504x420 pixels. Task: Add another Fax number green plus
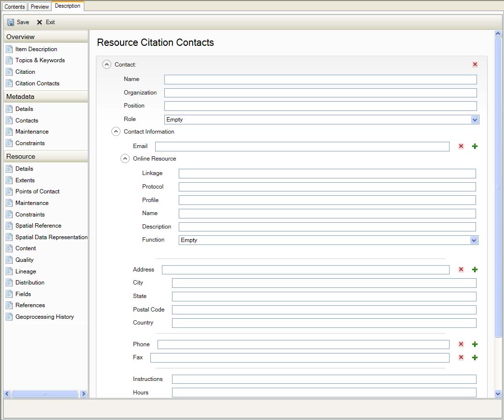click(x=475, y=357)
